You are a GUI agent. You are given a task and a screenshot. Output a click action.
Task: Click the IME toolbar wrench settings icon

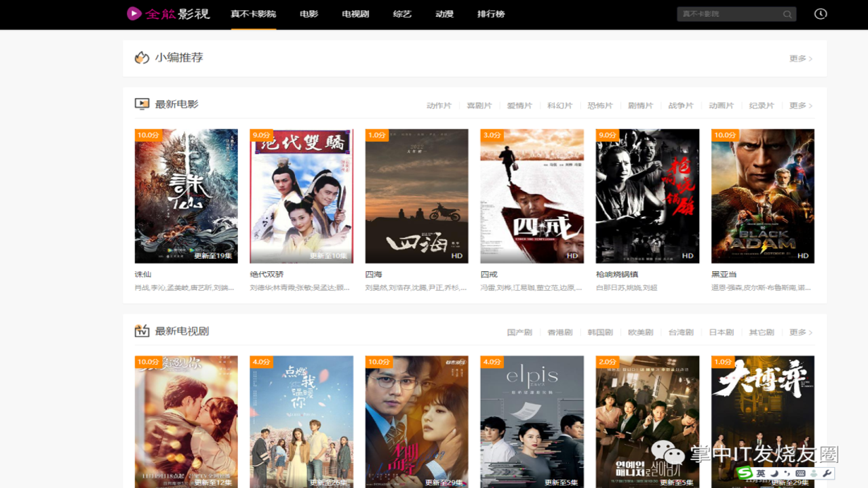(x=828, y=473)
